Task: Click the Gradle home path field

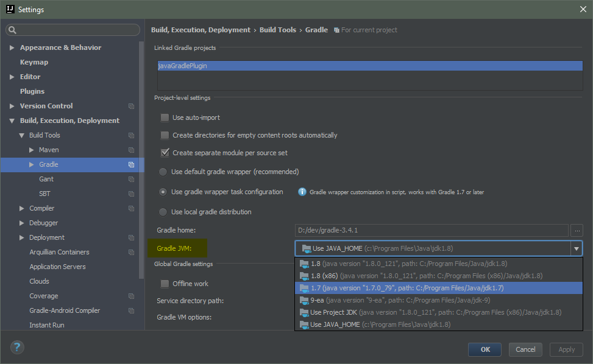Action: point(431,230)
